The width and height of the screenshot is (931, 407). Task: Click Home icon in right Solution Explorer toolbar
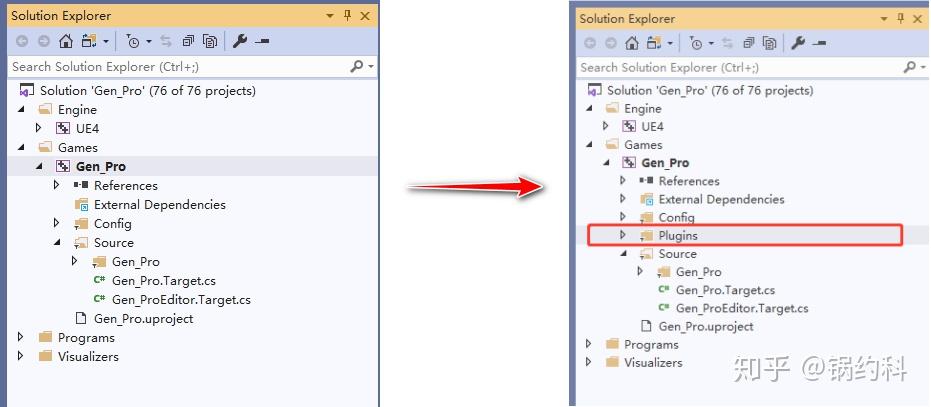pyautogui.click(x=633, y=43)
